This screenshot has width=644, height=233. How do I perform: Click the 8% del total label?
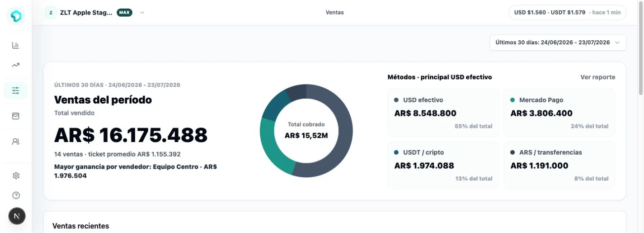pyautogui.click(x=592, y=179)
